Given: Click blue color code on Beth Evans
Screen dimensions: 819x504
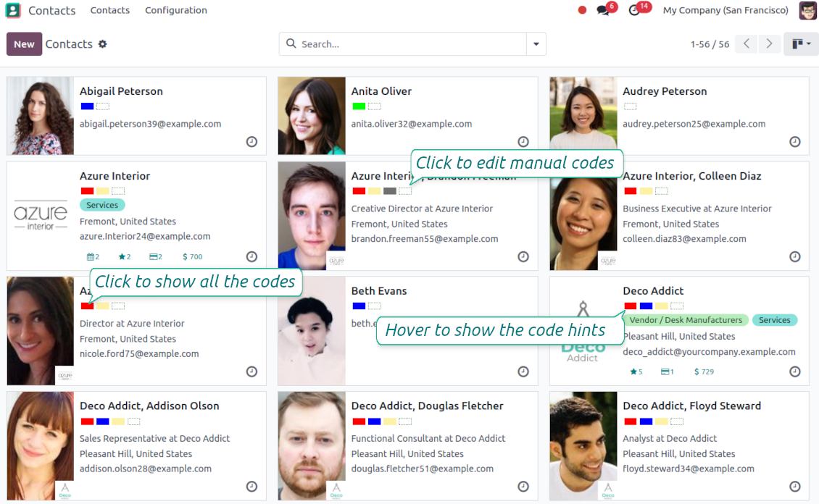Looking at the screenshot, I should pos(359,306).
